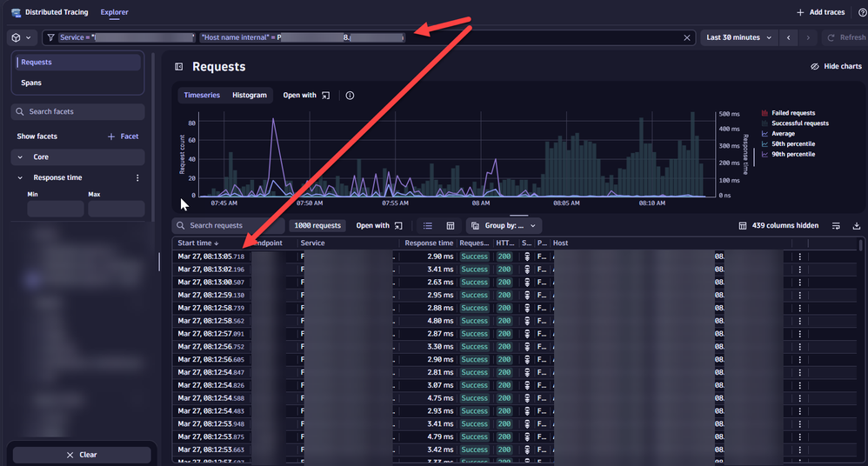Toggle the Requests sidebar panel icon

coord(179,67)
